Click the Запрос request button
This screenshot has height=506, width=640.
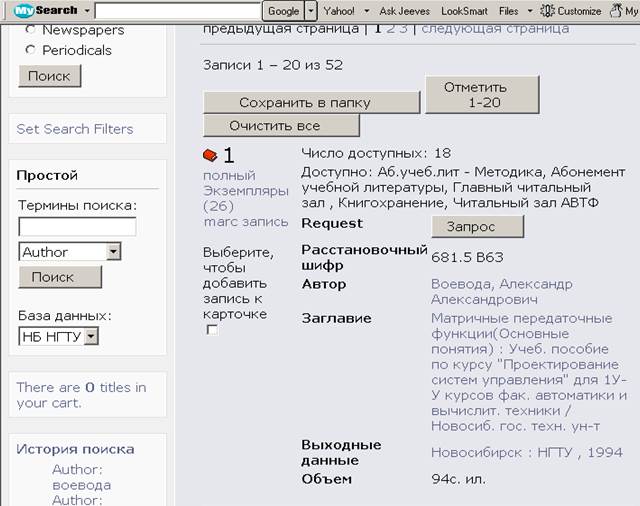point(477,226)
